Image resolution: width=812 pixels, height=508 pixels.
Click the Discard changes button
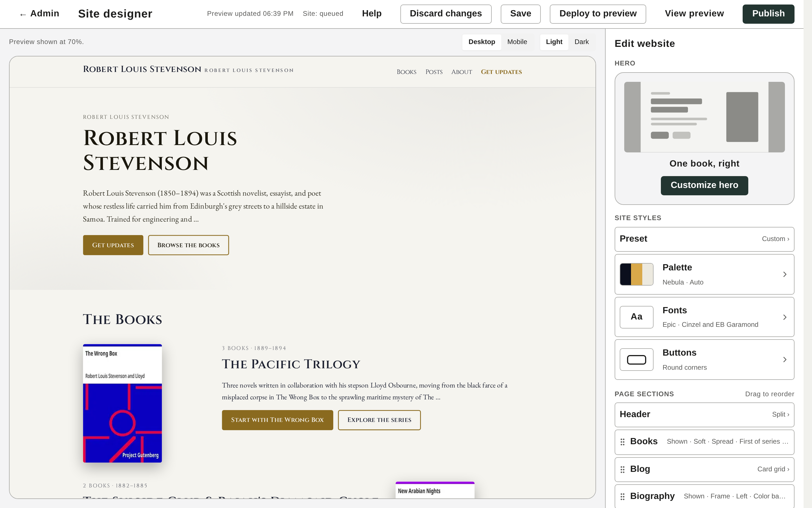[x=445, y=14]
